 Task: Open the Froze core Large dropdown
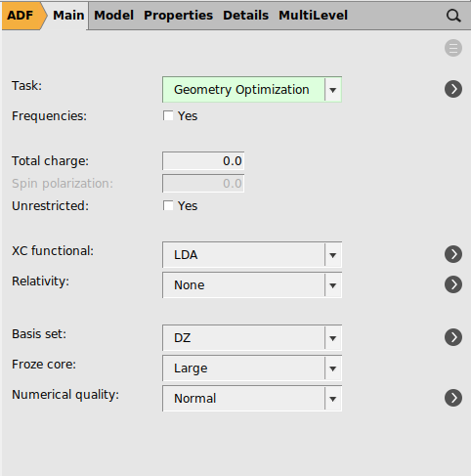tap(252, 368)
